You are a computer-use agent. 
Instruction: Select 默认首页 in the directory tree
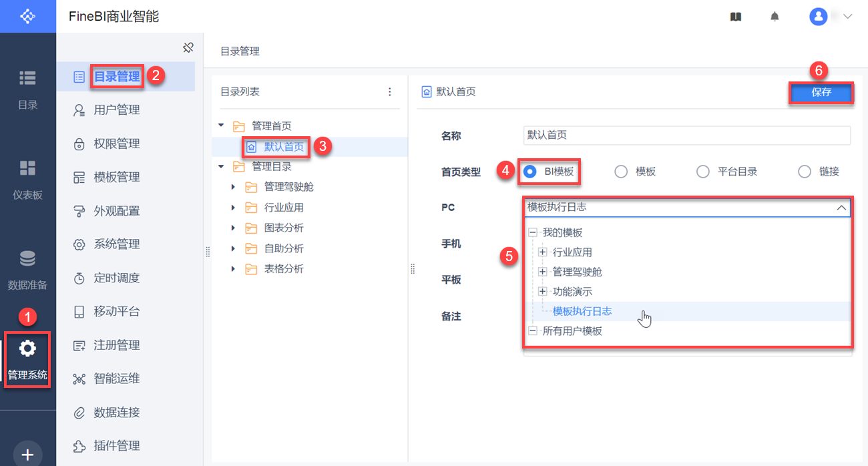pyautogui.click(x=284, y=147)
